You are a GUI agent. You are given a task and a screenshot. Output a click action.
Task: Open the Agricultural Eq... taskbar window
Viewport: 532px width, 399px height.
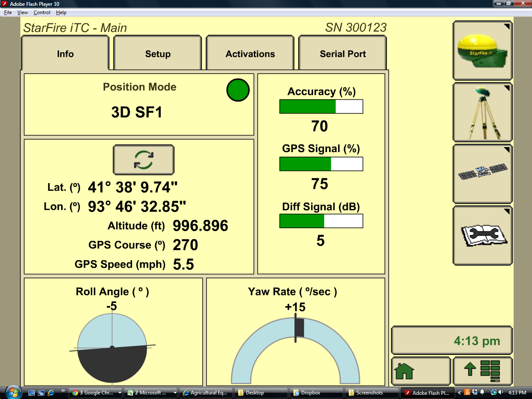click(206, 392)
